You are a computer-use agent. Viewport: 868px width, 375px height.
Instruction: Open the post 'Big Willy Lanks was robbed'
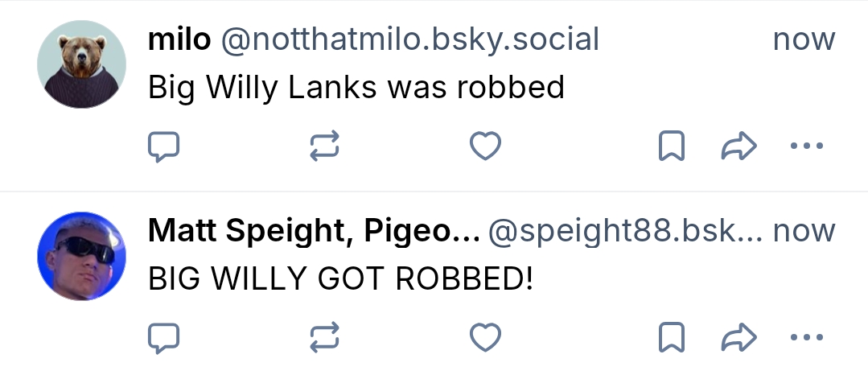point(356,87)
